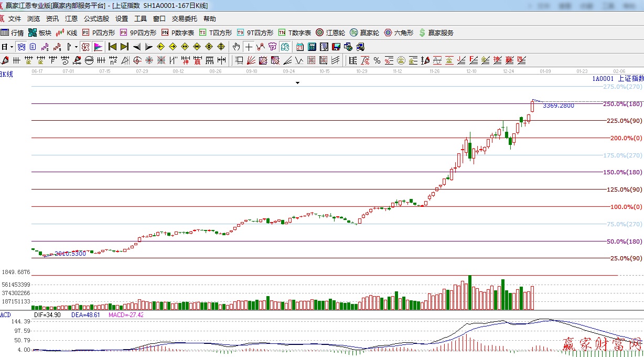644x357 pixels.
Task: Open the calendar date icon
Action: pyautogui.click(x=299, y=47)
